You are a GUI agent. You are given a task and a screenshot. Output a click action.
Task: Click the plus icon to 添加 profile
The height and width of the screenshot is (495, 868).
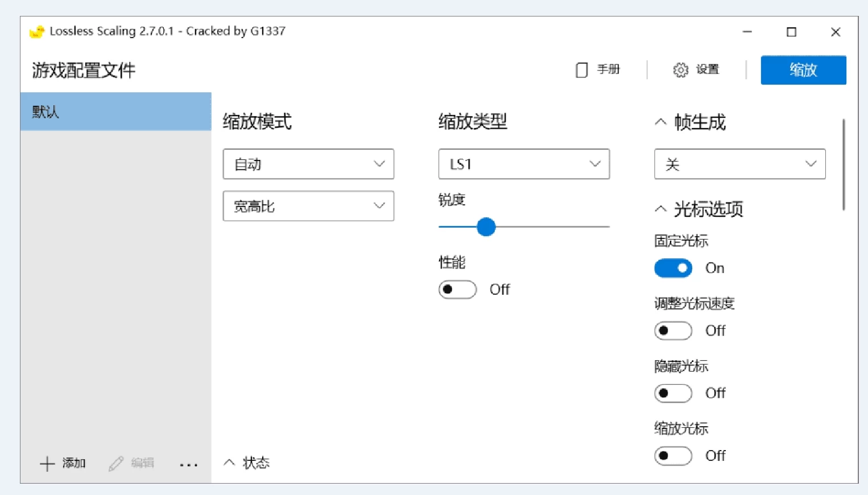click(47, 464)
